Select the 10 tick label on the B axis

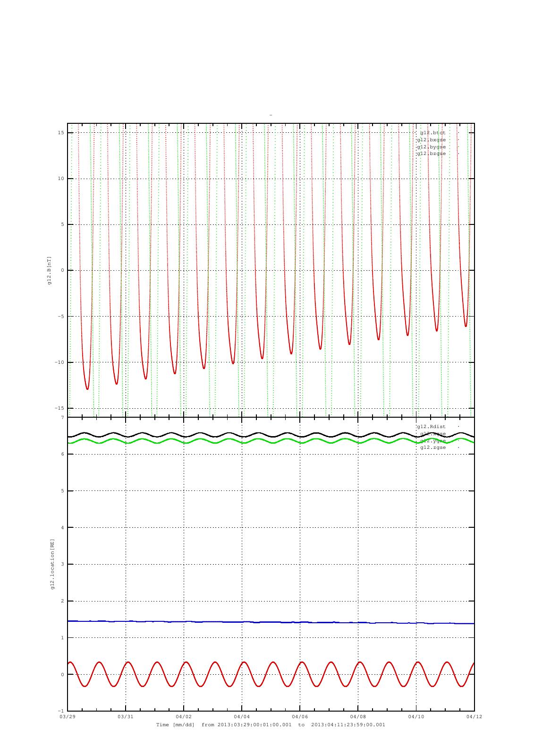(x=61, y=179)
